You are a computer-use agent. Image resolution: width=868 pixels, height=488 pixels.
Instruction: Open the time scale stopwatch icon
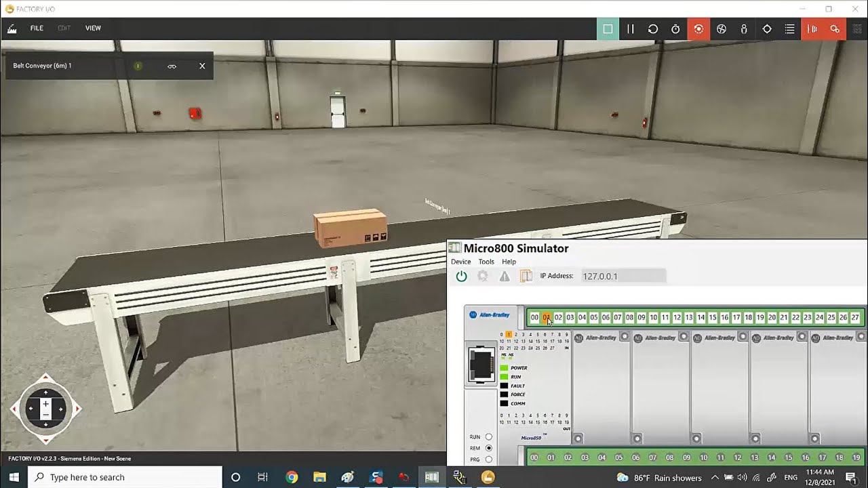675,29
